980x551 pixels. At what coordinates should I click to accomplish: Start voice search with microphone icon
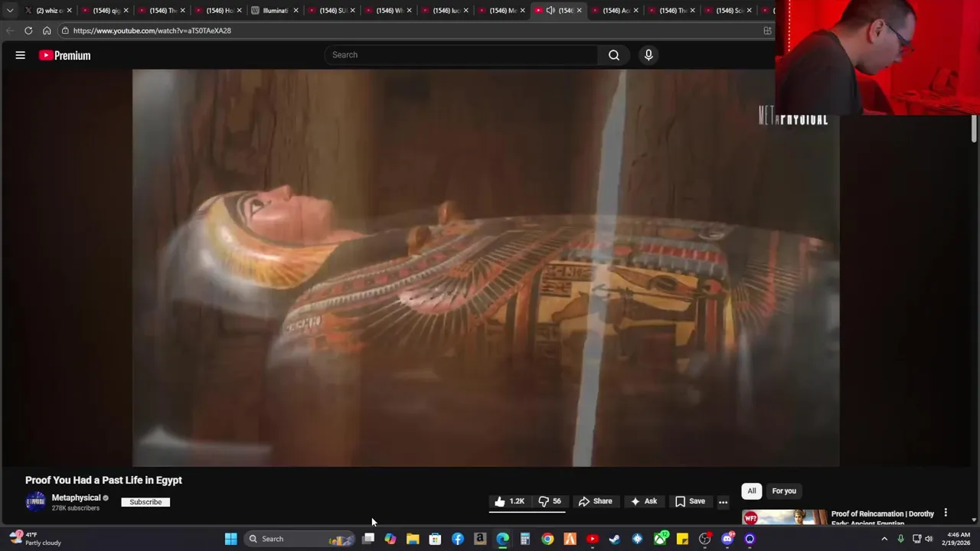(648, 55)
